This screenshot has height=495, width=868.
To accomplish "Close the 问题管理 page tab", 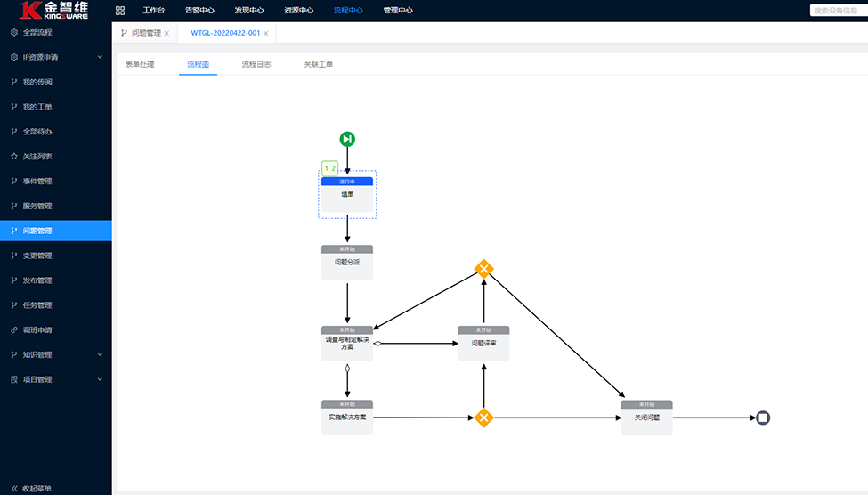I will point(166,34).
